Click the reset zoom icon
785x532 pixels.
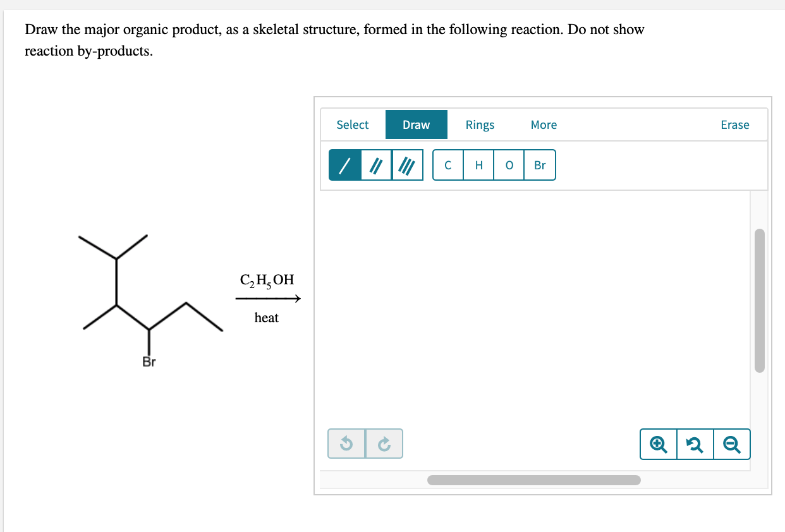click(695, 444)
